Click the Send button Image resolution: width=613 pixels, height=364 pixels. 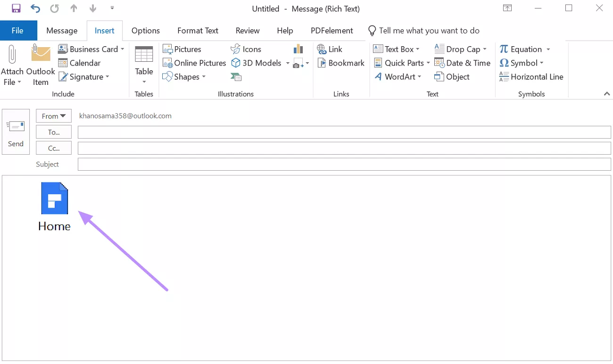click(16, 132)
